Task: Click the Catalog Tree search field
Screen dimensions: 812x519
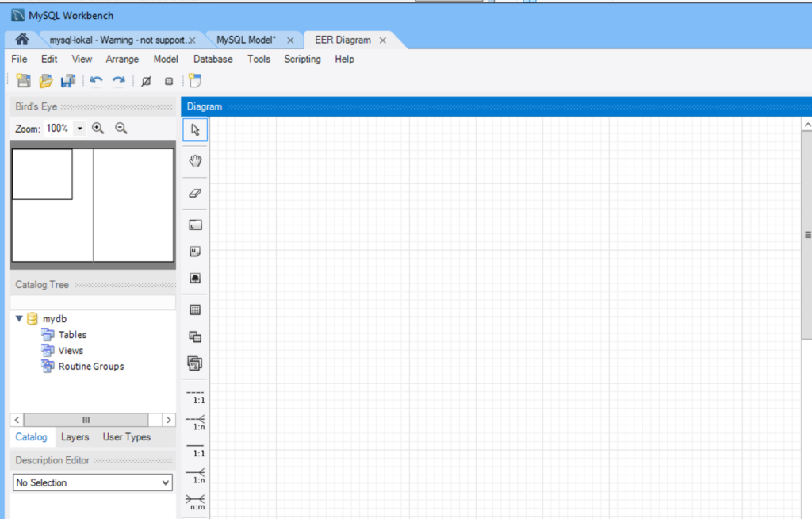Action: [93, 302]
